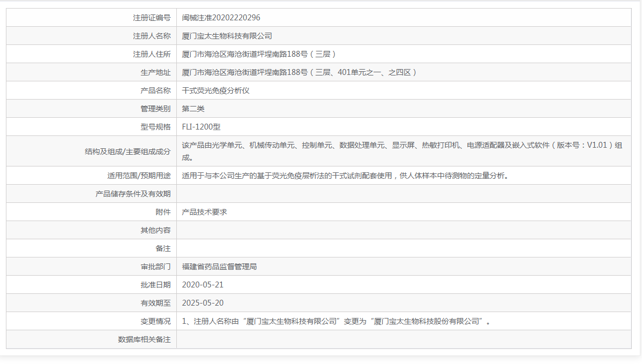This screenshot has width=642, height=364.
Task: Click the 管理类别 label
Action: (155, 109)
